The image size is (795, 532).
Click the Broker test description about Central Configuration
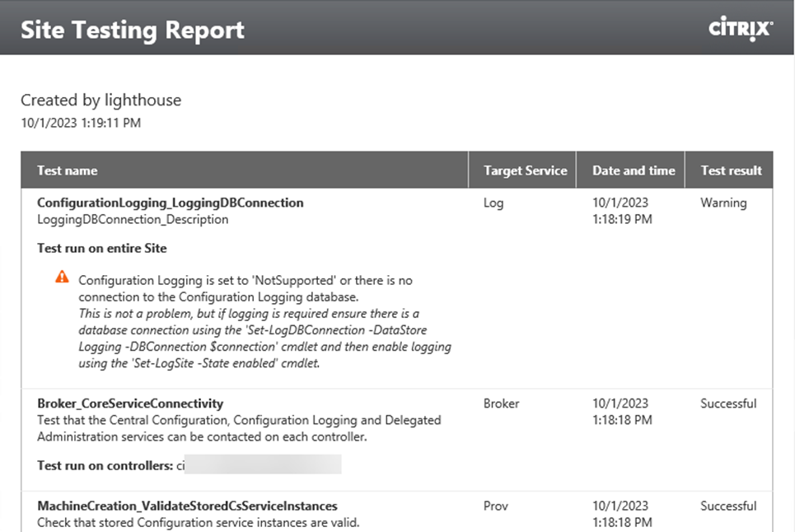(239, 428)
